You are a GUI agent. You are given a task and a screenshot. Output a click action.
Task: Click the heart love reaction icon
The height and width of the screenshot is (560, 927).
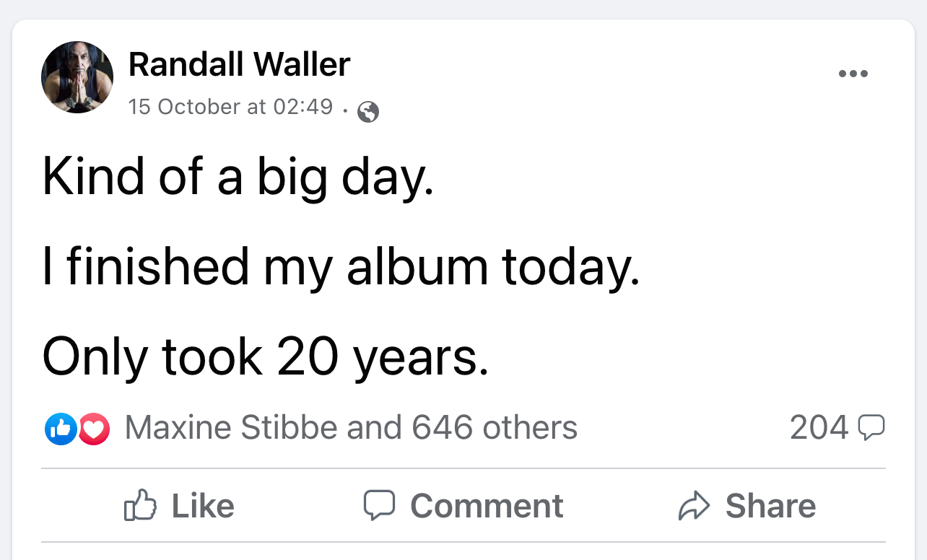click(93, 428)
